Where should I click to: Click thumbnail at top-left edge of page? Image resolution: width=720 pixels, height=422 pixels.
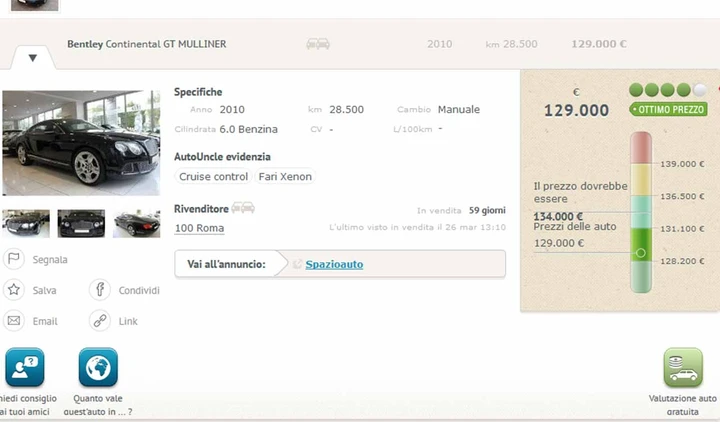tap(34, 5)
